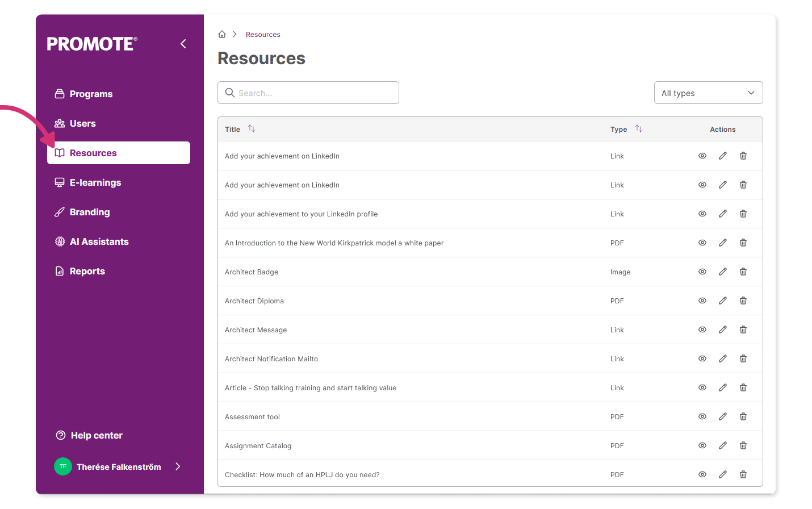Delete Add your achievement to your LinkedIn profile
Image resolution: width=812 pixels, height=509 pixels.
(743, 214)
